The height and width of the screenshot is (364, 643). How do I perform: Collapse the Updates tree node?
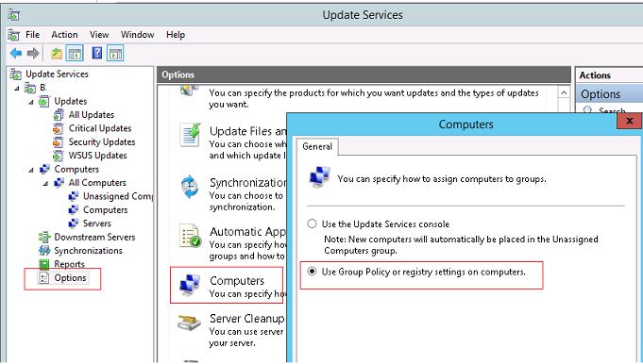coord(31,102)
